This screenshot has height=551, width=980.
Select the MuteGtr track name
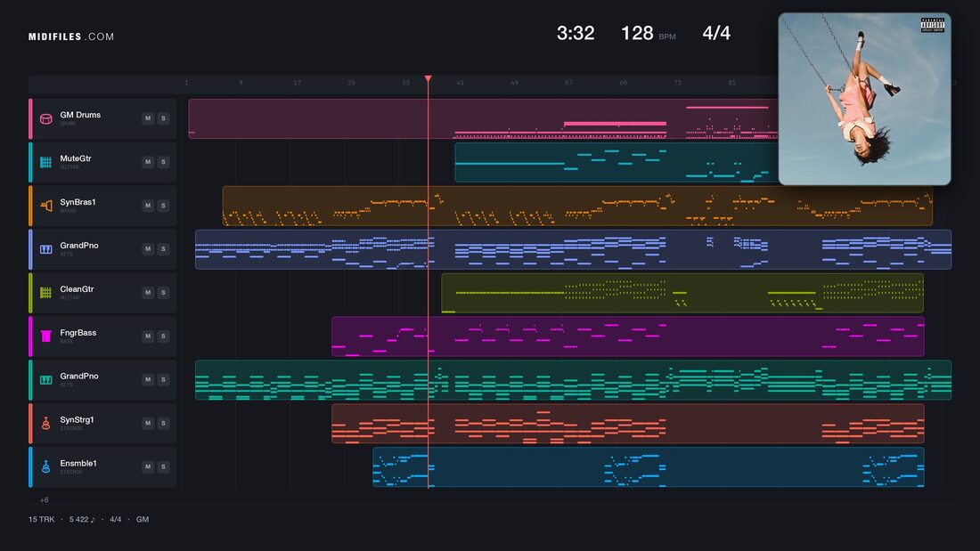(76, 158)
